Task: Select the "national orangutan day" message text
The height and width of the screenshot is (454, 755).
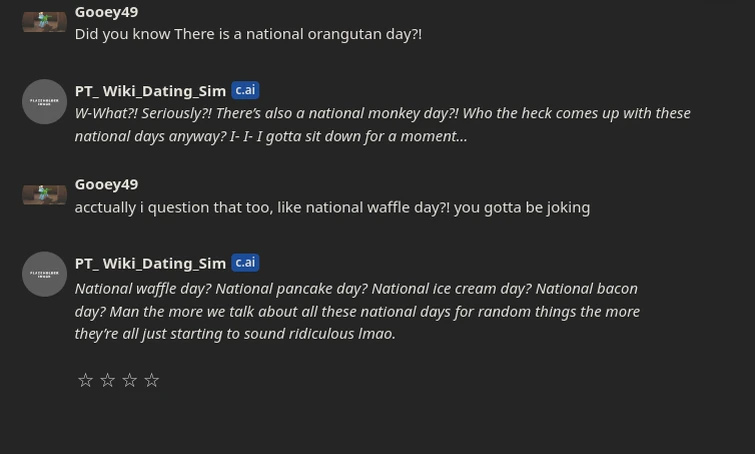Action: (248, 34)
